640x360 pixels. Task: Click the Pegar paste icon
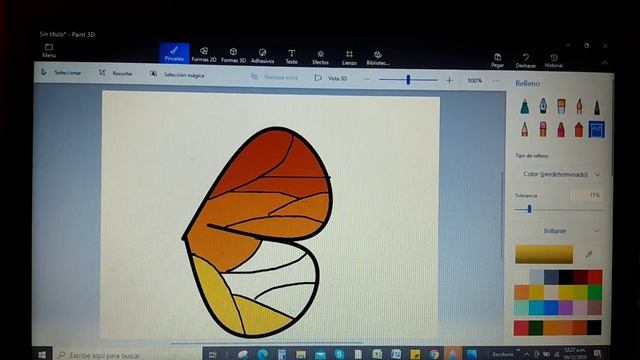pyautogui.click(x=497, y=60)
